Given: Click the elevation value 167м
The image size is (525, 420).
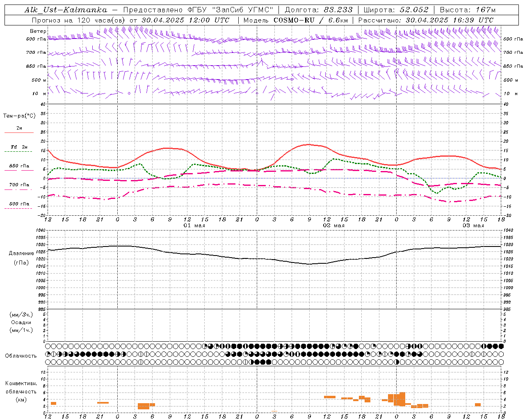Looking at the screenshot, I should (x=485, y=10).
